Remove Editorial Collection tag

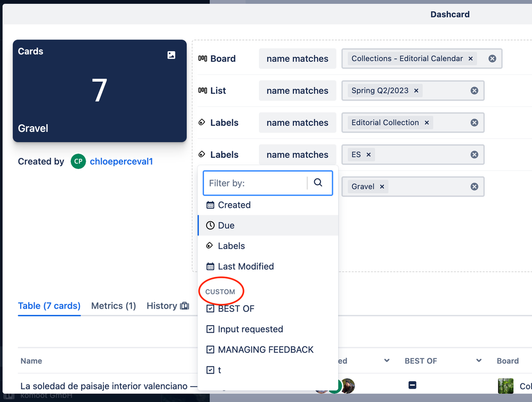427,123
